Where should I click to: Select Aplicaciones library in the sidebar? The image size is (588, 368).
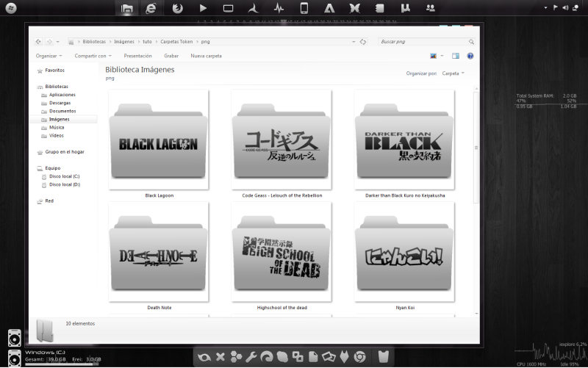62,95
